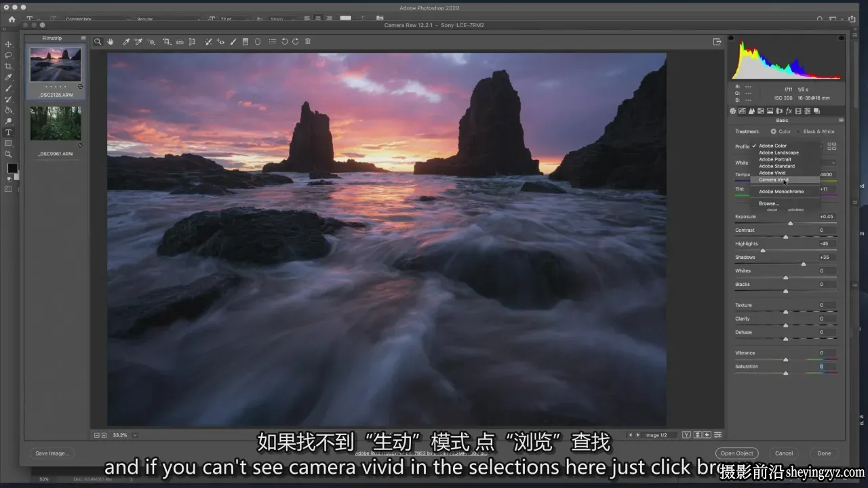Open the Filmstrip panel menu
868x488 pixels.
[83, 38]
